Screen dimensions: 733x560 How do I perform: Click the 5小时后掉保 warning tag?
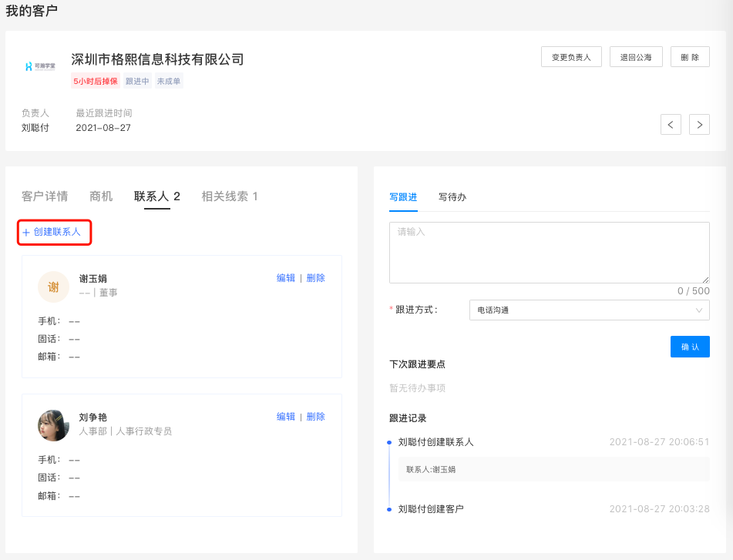pyautogui.click(x=96, y=81)
